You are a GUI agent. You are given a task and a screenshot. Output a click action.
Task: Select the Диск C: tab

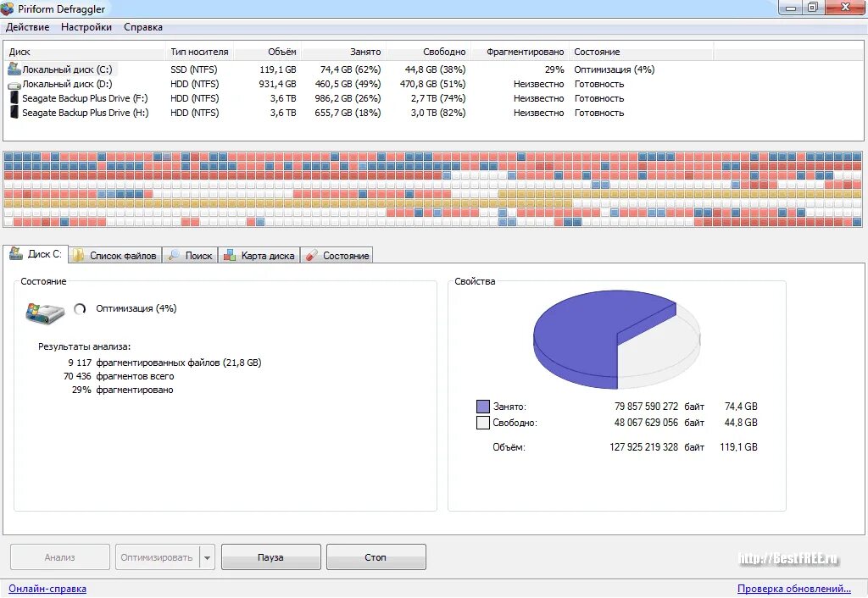click(36, 253)
